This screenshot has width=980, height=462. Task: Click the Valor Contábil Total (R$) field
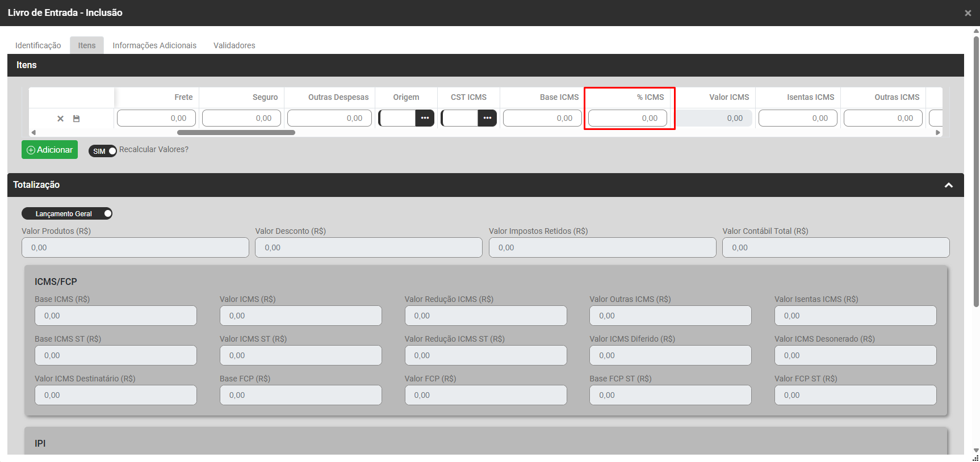point(836,247)
